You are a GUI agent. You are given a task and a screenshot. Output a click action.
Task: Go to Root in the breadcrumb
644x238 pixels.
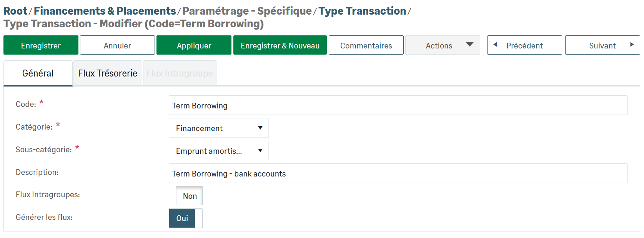pyautogui.click(x=15, y=11)
